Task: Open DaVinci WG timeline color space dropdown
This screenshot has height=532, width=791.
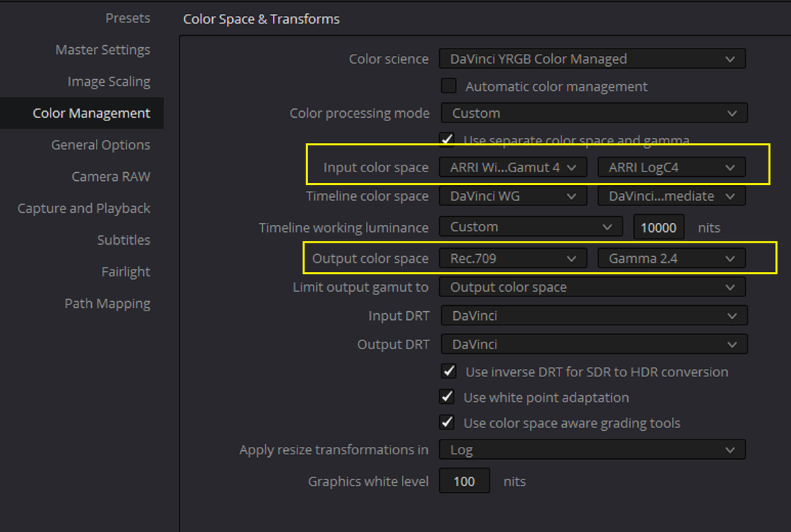Action: pos(513,196)
